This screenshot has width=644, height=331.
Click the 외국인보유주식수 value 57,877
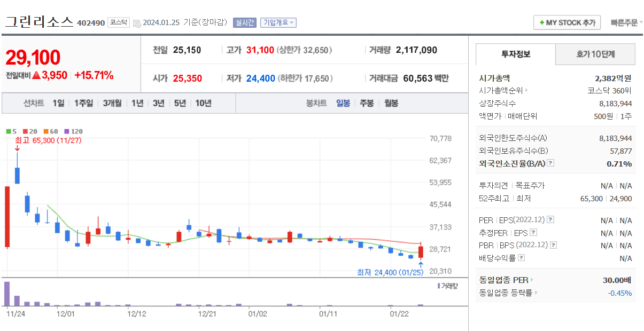621,151
